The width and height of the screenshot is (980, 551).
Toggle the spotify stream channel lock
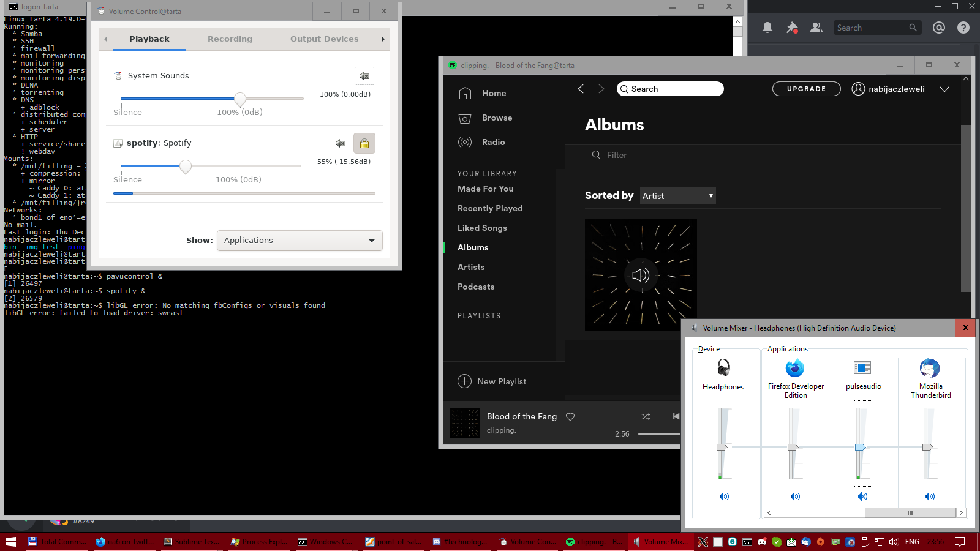pos(364,143)
